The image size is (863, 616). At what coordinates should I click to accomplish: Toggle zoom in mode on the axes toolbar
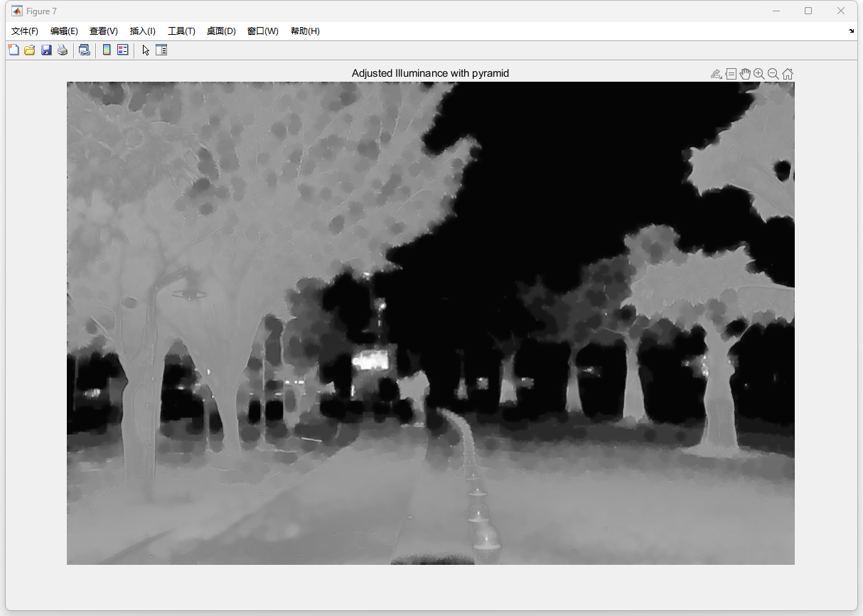(x=759, y=74)
